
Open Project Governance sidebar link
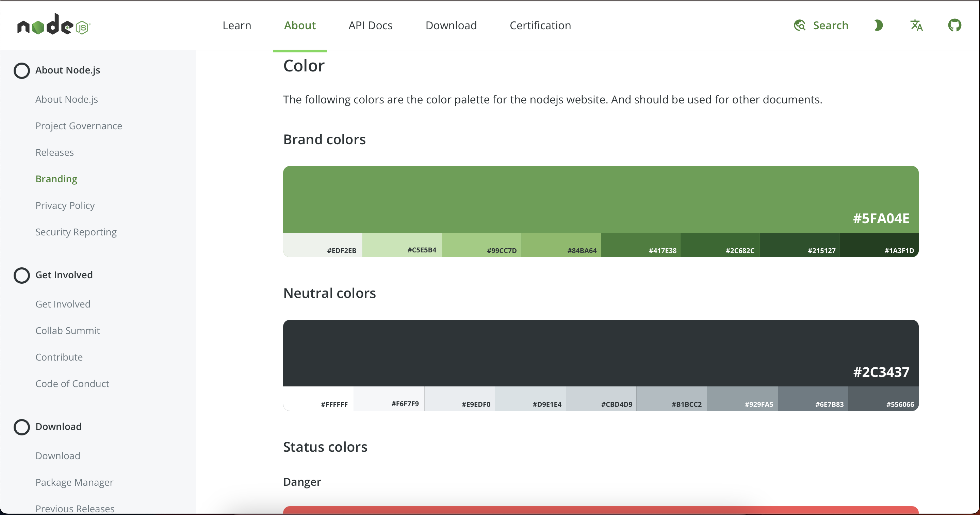pos(79,126)
